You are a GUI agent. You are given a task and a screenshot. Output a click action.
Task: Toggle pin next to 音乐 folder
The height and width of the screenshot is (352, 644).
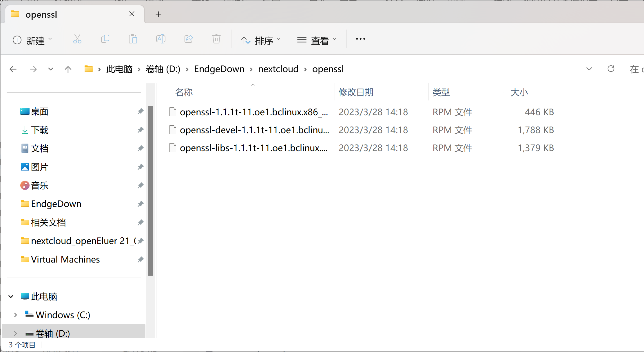[141, 185]
